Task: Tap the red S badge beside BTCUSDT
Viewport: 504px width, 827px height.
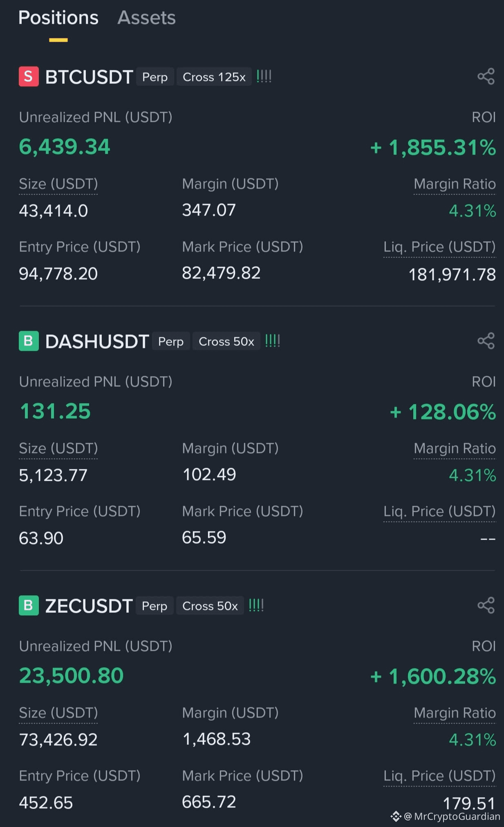Action: pos(29,76)
